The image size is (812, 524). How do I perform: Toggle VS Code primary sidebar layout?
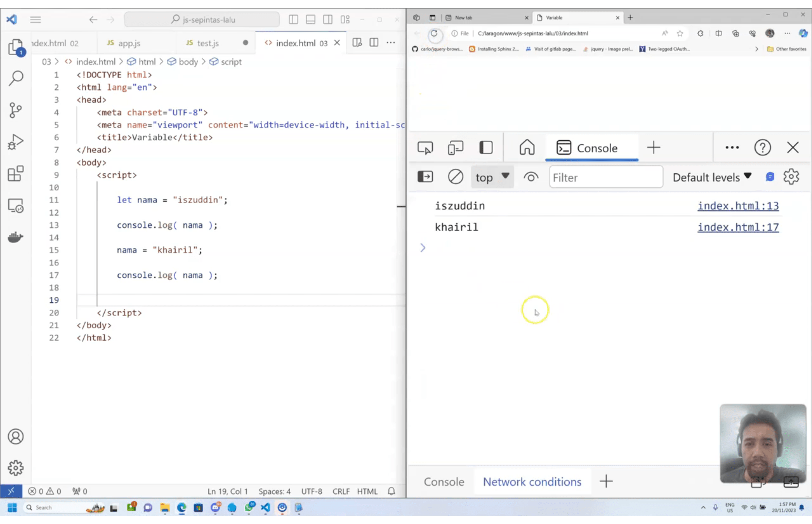pos(293,19)
